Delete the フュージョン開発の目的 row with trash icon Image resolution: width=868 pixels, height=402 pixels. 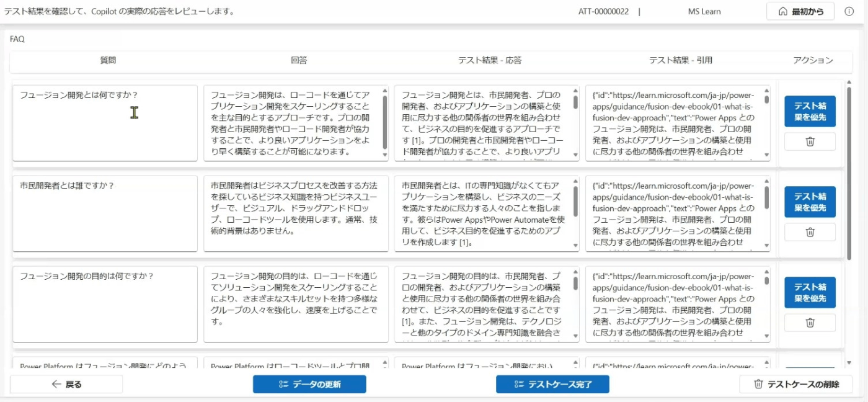(810, 323)
